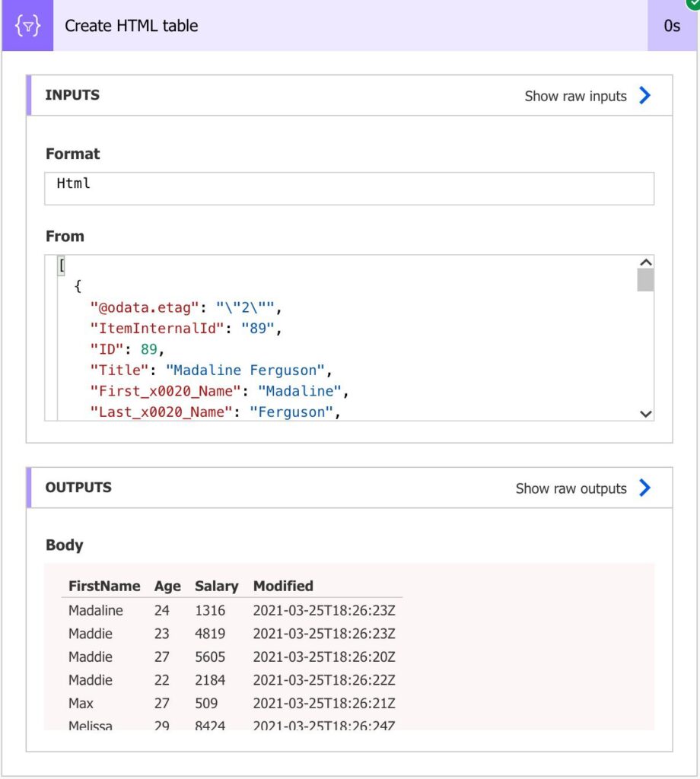Click the Create HTML table action icon

(x=27, y=25)
